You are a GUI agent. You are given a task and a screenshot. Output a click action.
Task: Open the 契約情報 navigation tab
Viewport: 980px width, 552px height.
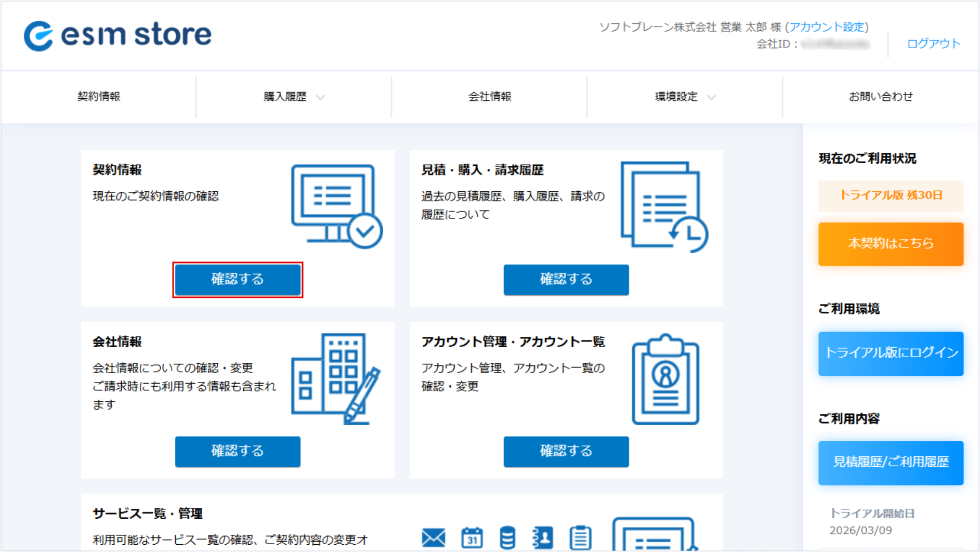99,97
